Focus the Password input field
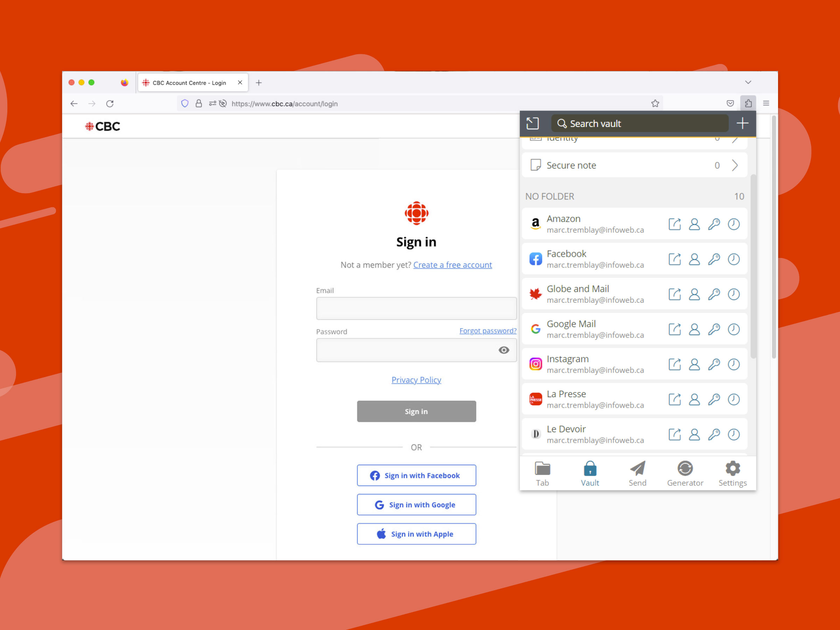 (416, 350)
